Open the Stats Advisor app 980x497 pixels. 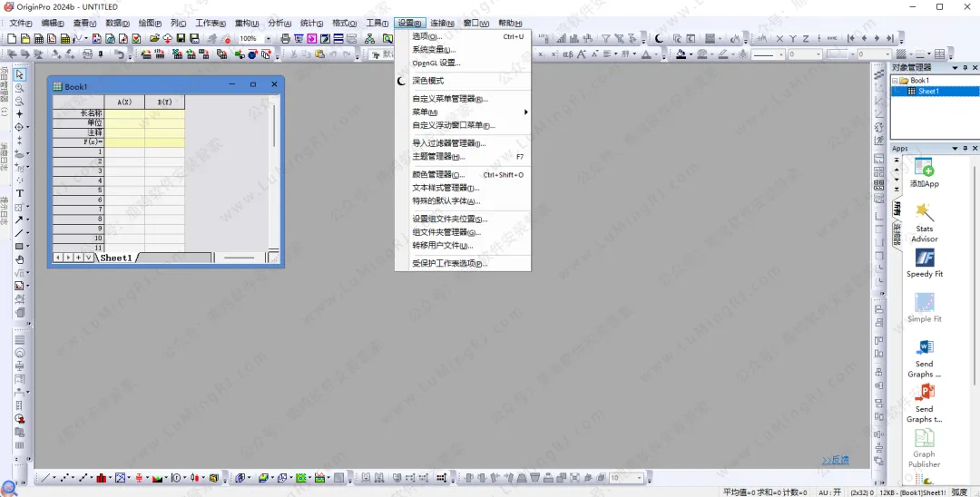[924, 220]
